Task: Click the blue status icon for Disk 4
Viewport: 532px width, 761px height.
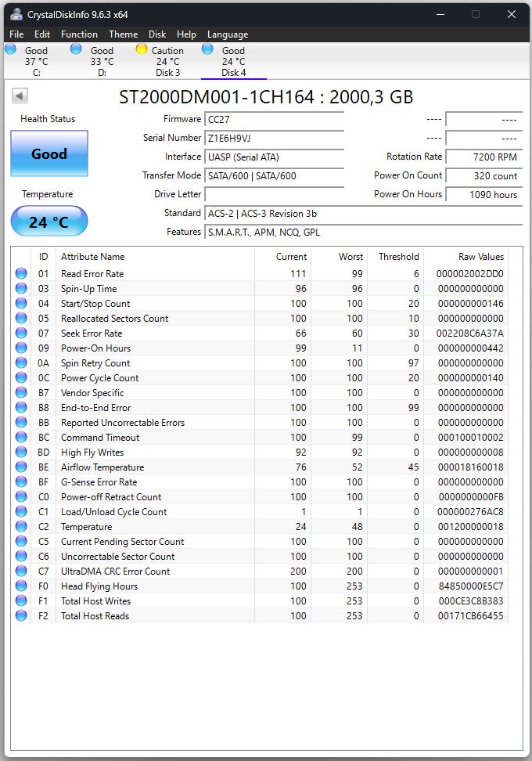Action: click(x=207, y=49)
